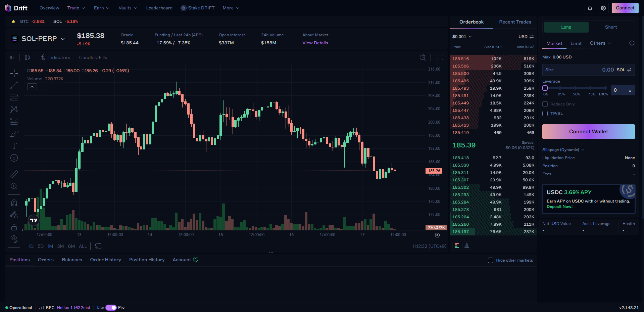Screen dimensions: 644x312
Task: Select the trend line drawing tool
Action: [x=14, y=85]
